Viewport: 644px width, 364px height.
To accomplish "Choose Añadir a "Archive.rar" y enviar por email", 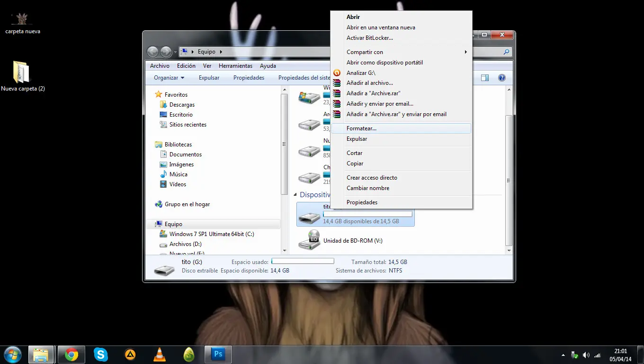I will coord(401,114).
